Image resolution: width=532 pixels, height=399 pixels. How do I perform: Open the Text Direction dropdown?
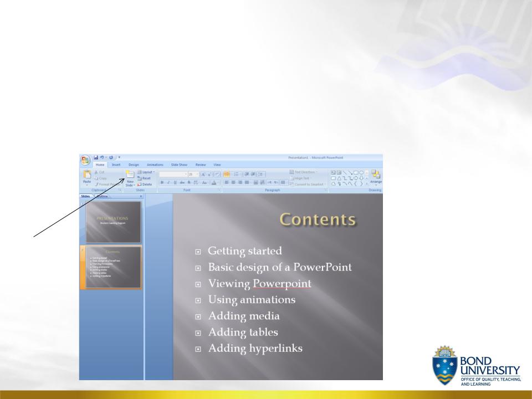(x=303, y=172)
